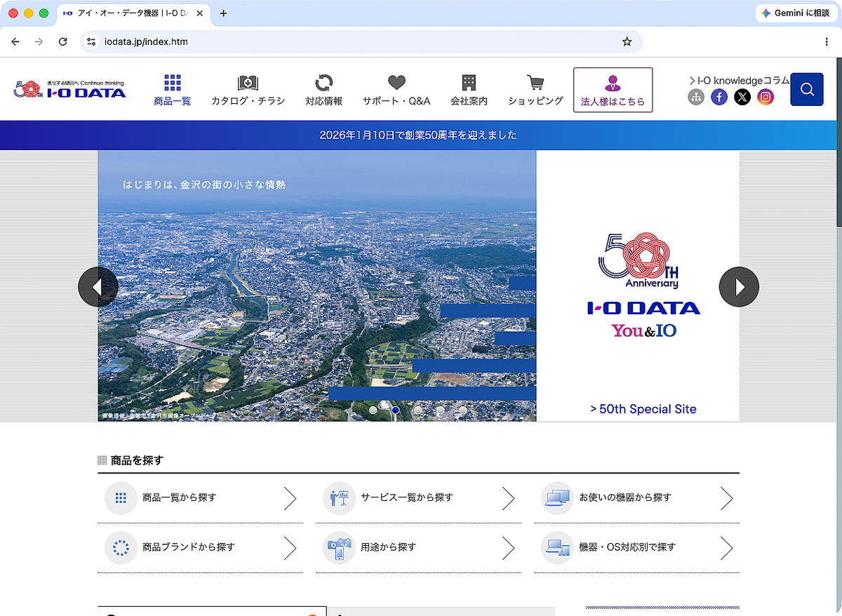Show previous slide with left arrow
842x616 pixels.
tap(98, 287)
